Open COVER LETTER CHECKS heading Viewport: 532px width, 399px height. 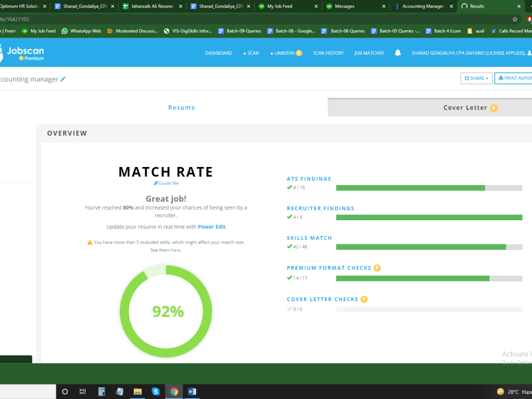point(322,299)
